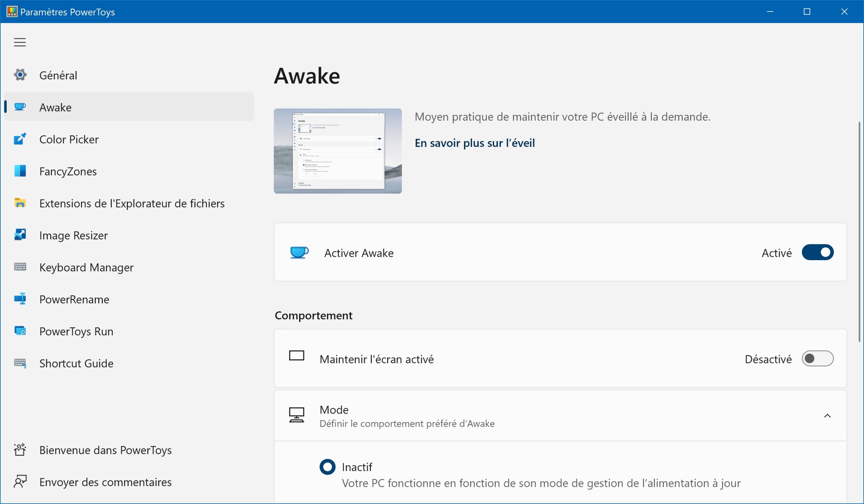Click the FancyZones layout icon

click(20, 171)
